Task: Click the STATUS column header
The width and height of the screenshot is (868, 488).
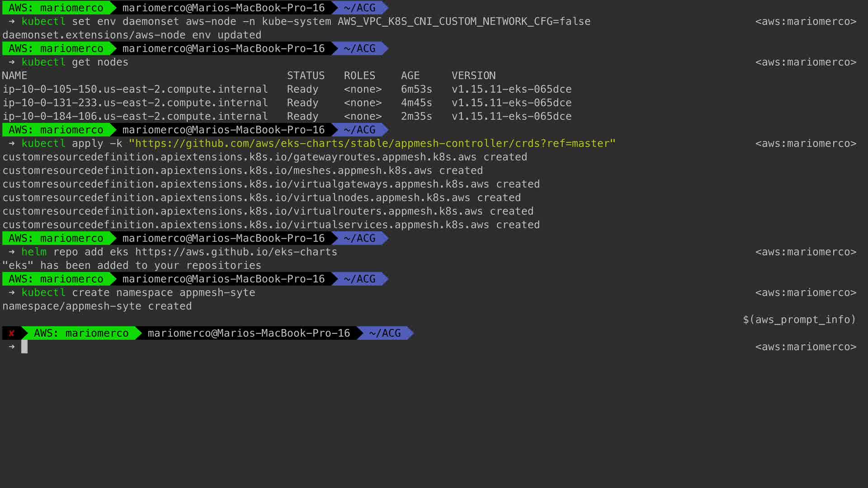Action: [x=306, y=75]
